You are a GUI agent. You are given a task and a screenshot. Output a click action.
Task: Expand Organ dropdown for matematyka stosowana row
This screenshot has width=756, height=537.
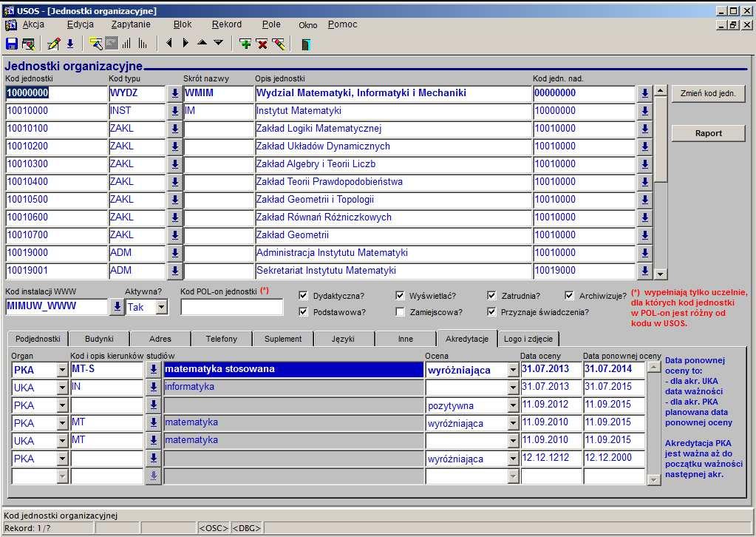click(62, 370)
